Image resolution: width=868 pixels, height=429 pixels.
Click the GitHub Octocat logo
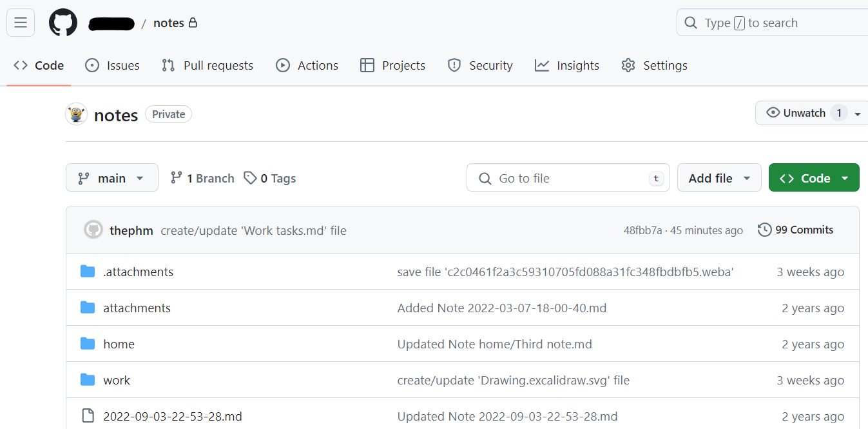click(x=63, y=23)
